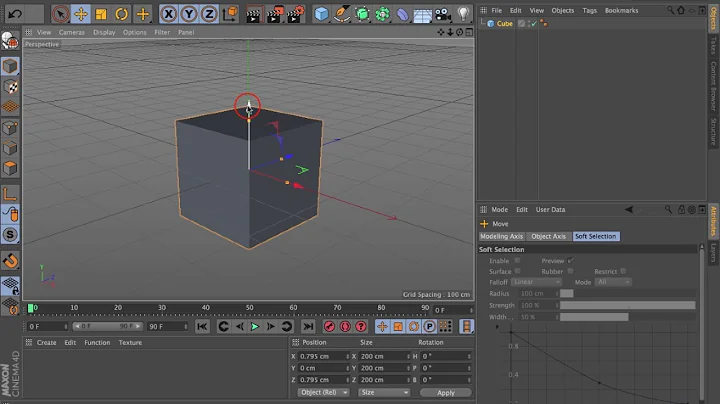Open viewport Filter menu
This screenshot has height=404, width=720.
162,32
